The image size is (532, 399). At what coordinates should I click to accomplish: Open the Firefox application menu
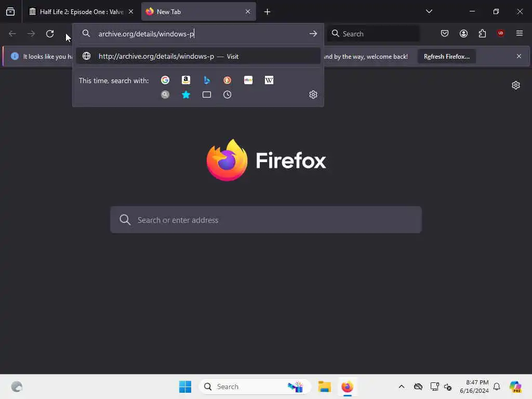pyautogui.click(x=520, y=33)
